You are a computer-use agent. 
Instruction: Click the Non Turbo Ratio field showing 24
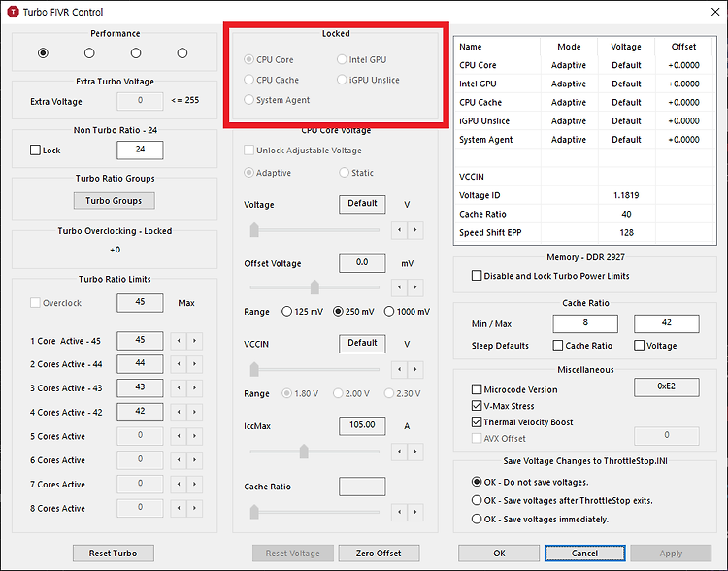point(140,150)
